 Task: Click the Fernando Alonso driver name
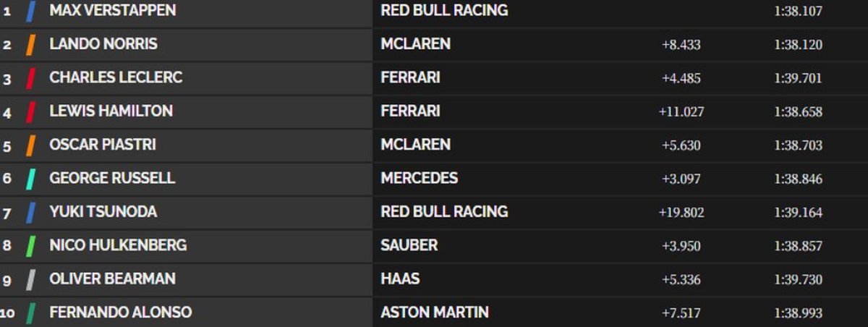120,313
